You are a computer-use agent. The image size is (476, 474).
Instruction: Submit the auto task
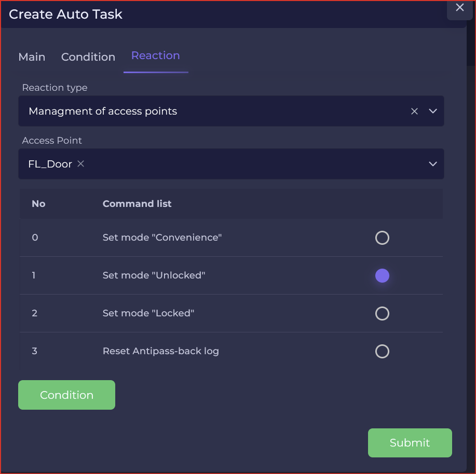[x=410, y=443]
